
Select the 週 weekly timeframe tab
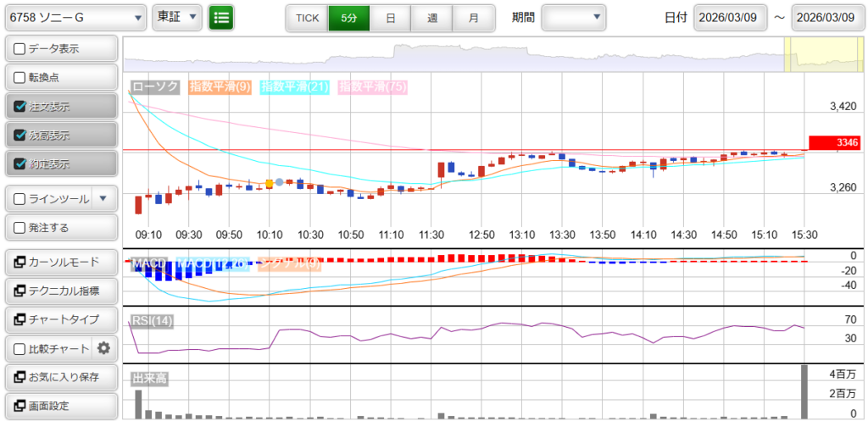(x=432, y=17)
